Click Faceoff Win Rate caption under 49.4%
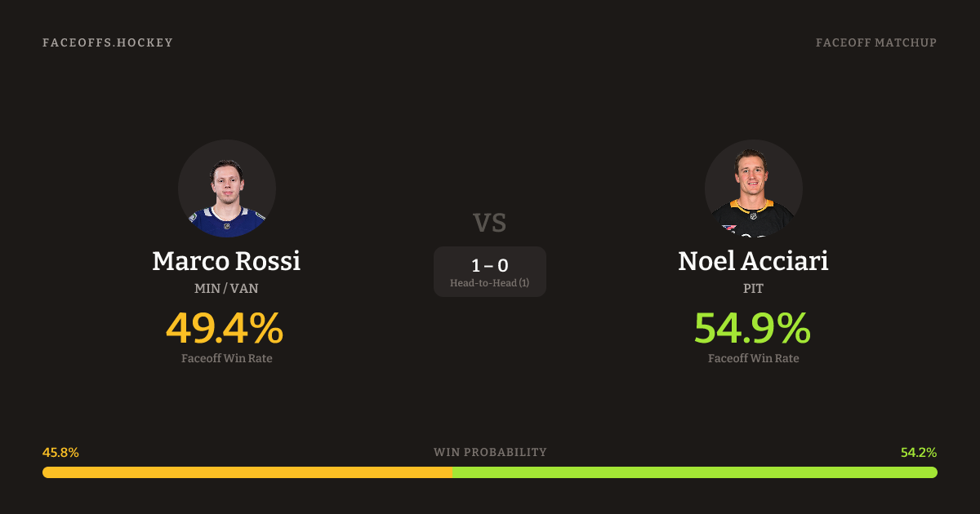980x514 pixels. pos(226,358)
